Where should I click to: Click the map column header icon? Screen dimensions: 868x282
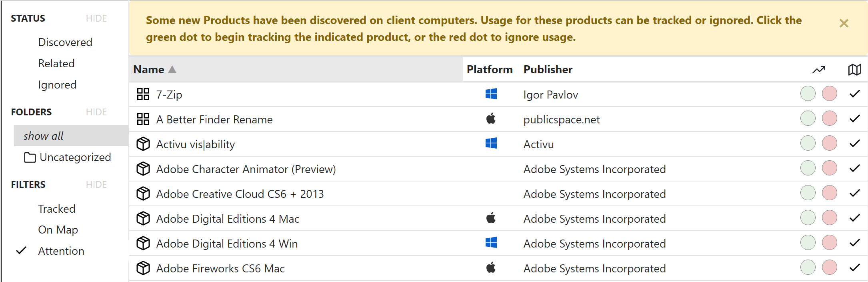coord(854,70)
